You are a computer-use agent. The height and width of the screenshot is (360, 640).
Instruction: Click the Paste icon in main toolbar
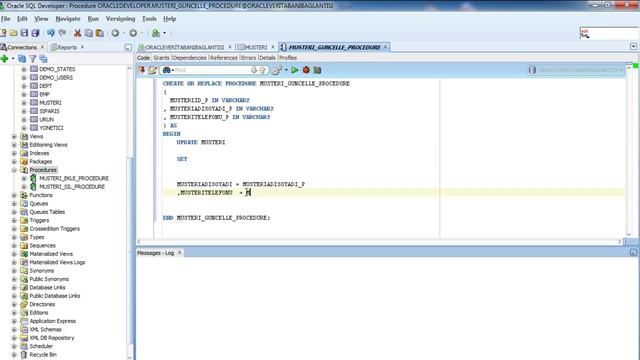pos(100,33)
